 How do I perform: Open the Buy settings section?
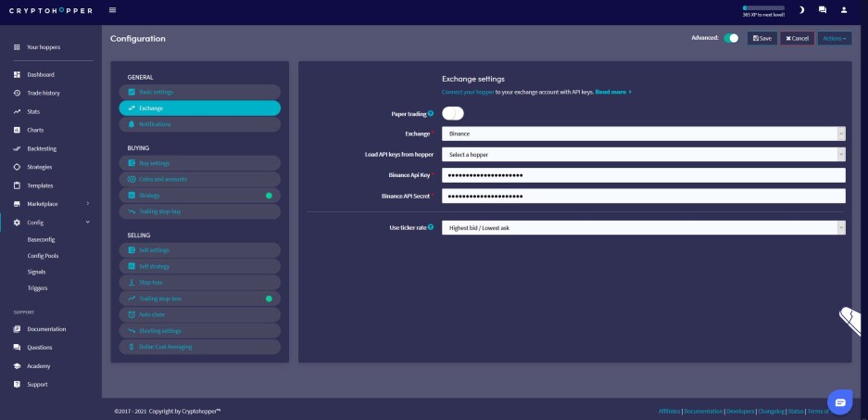click(200, 163)
